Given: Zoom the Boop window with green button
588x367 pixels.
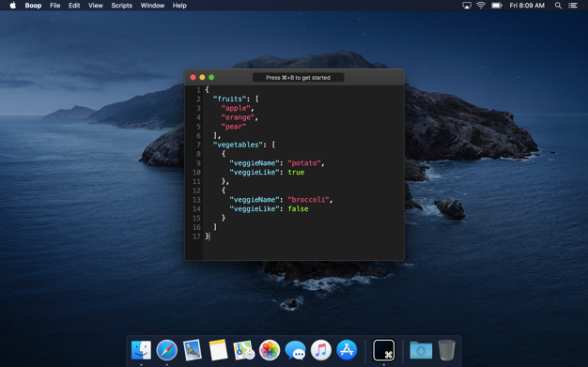Looking at the screenshot, I should coord(211,77).
